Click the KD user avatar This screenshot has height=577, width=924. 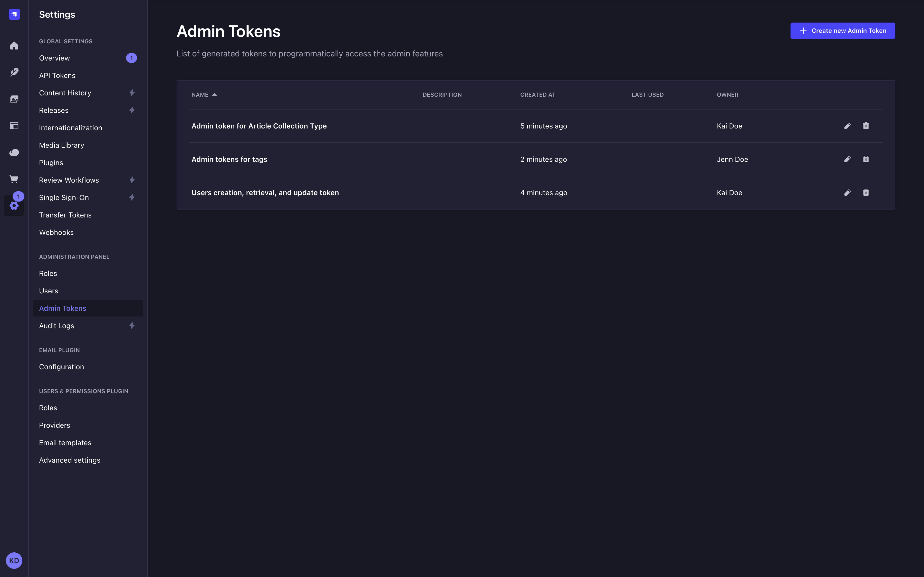14,561
